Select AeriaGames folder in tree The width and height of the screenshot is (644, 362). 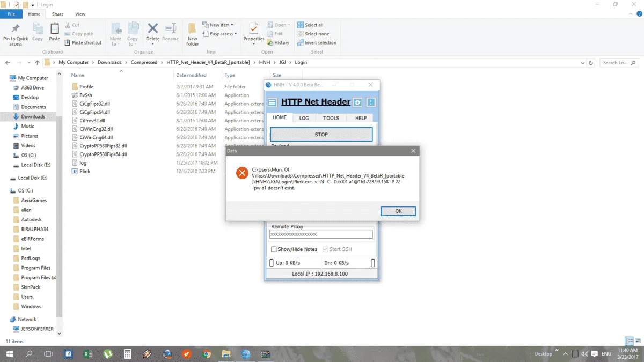pos(34,200)
